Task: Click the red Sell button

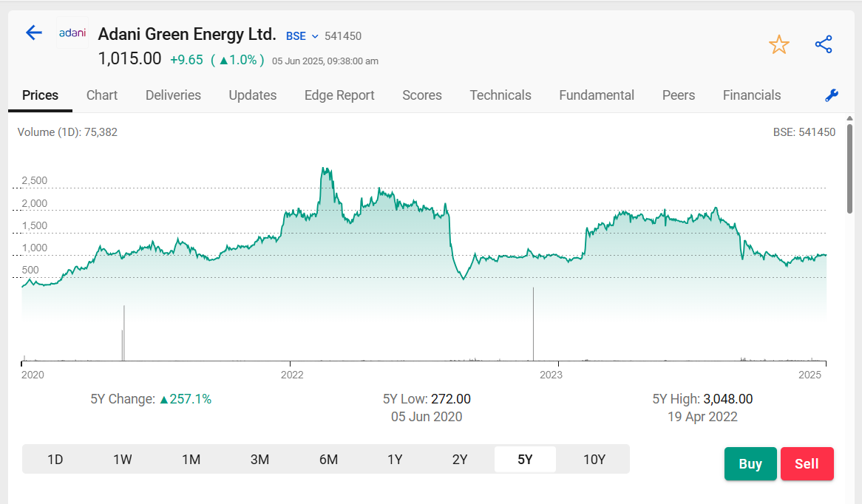Action: point(807,464)
